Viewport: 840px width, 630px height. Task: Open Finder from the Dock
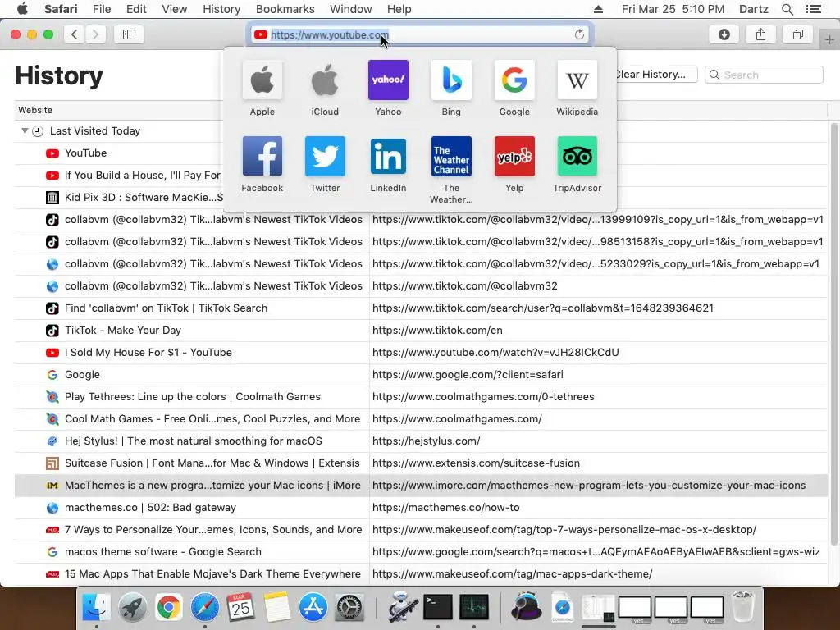coord(97,608)
